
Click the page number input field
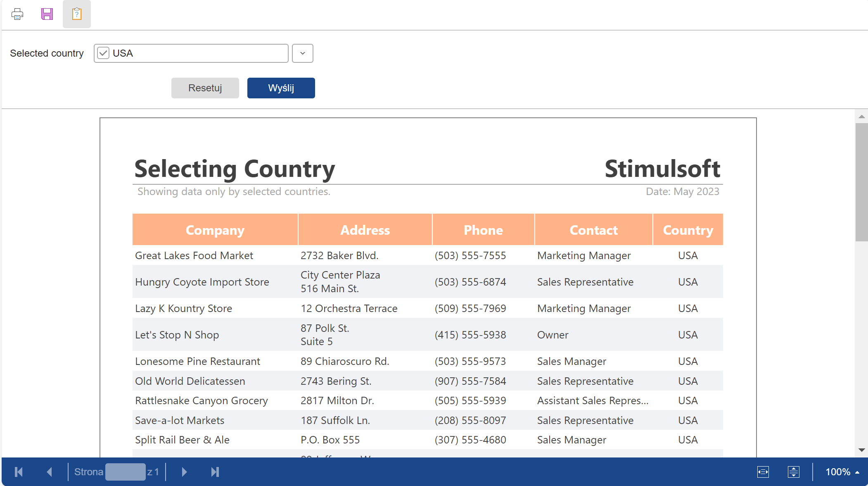pos(125,472)
